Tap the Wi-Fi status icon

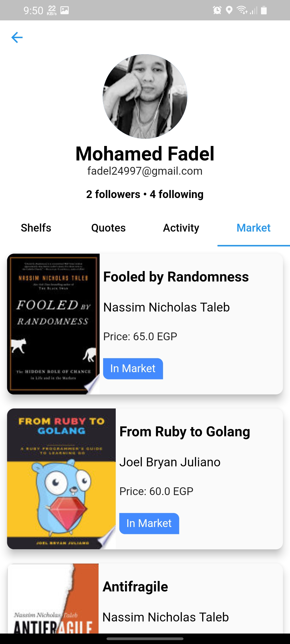coord(242,10)
